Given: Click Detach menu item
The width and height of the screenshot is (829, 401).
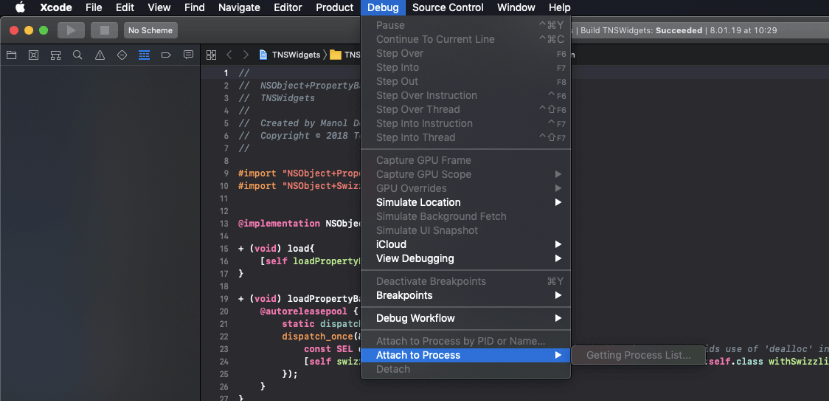Looking at the screenshot, I should (x=465, y=369).
